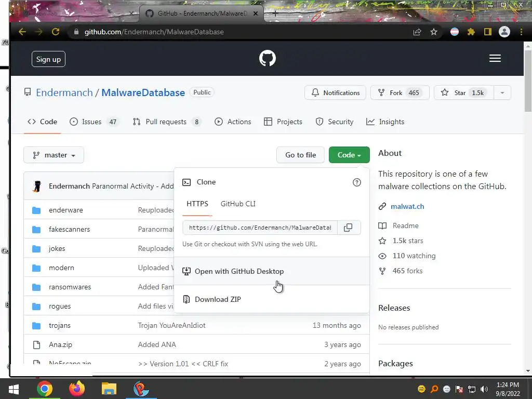Click the Go to file button

coord(301,155)
